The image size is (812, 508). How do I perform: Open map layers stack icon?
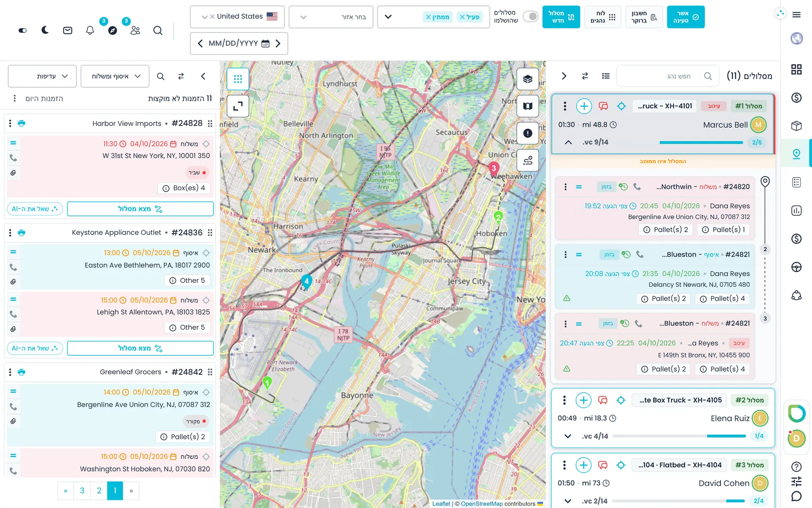click(528, 79)
